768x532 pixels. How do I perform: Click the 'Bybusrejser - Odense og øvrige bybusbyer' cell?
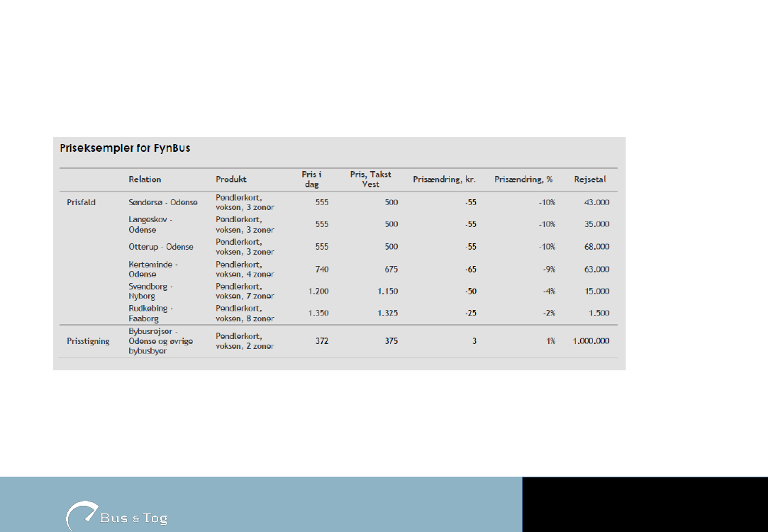160,341
